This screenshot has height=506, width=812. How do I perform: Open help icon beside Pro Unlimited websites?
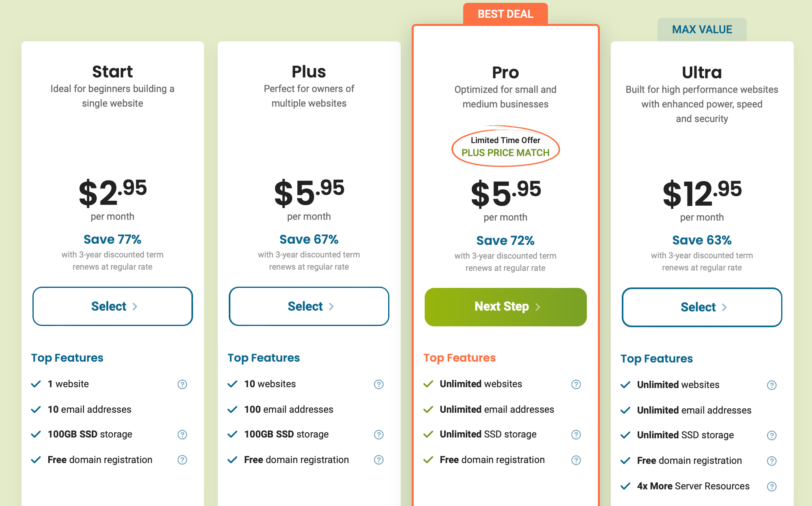pos(576,384)
